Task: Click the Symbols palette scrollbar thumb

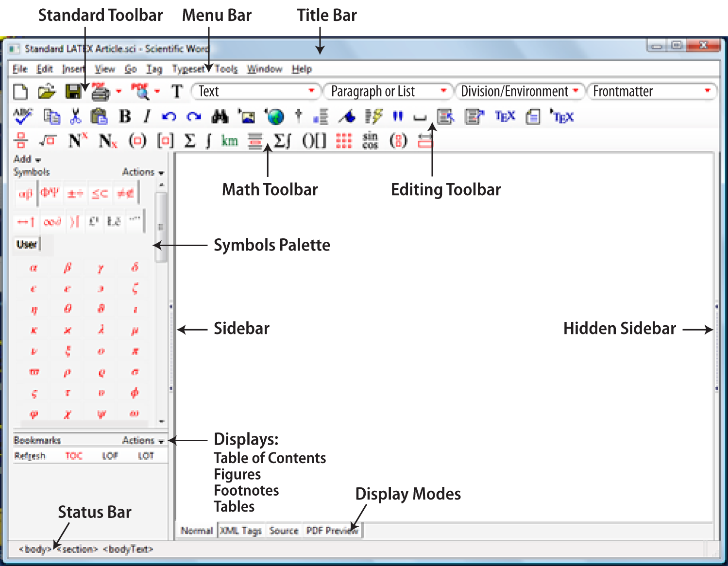Action: click(161, 227)
